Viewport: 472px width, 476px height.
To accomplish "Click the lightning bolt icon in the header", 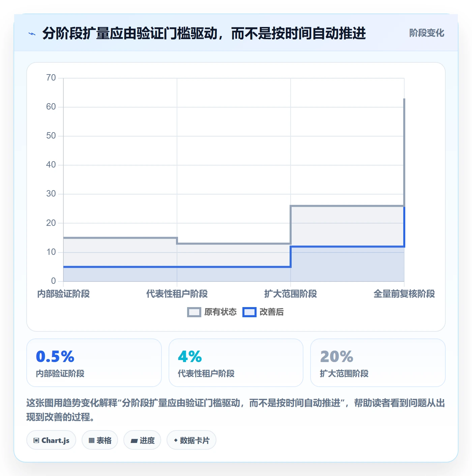I will pos(32,34).
